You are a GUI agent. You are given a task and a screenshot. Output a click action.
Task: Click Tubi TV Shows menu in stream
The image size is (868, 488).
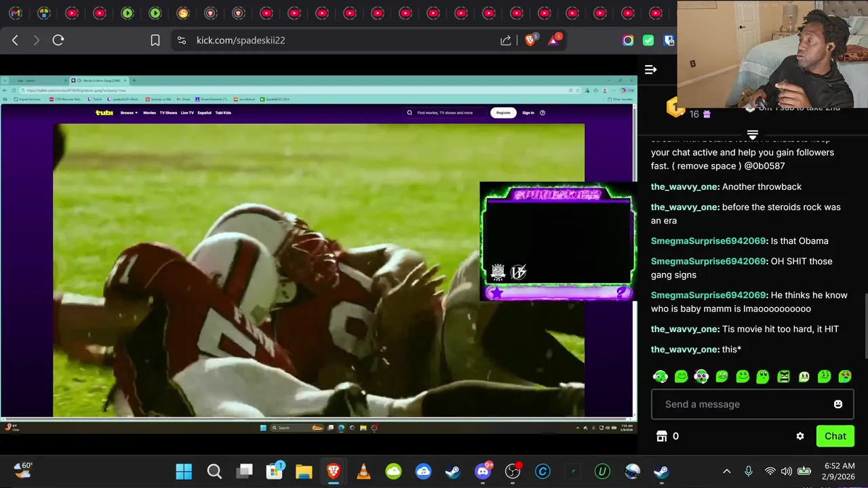(x=168, y=113)
